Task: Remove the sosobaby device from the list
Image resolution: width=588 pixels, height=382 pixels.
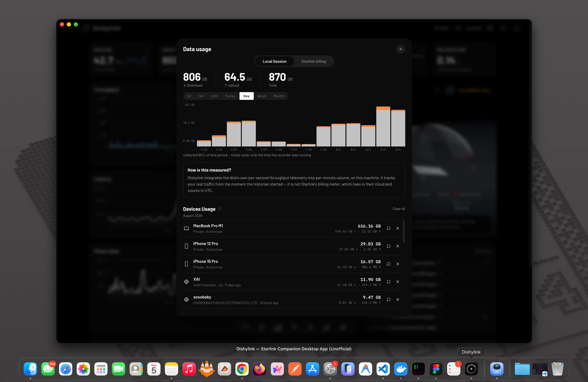Action: 398,299
